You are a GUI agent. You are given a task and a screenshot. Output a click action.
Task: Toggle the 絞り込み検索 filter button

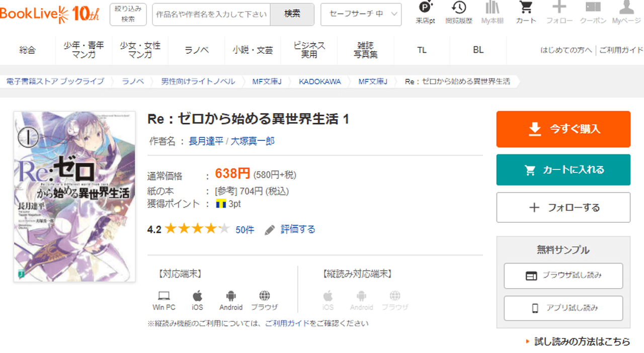click(128, 15)
